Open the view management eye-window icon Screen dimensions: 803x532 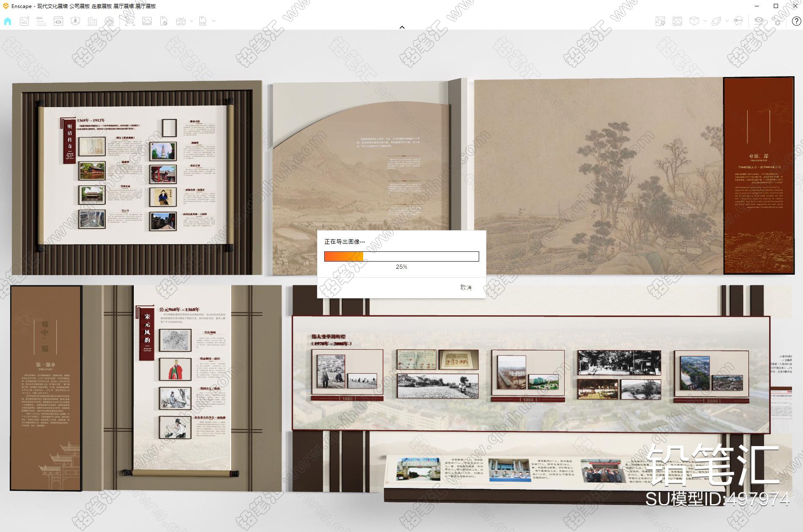click(58, 21)
